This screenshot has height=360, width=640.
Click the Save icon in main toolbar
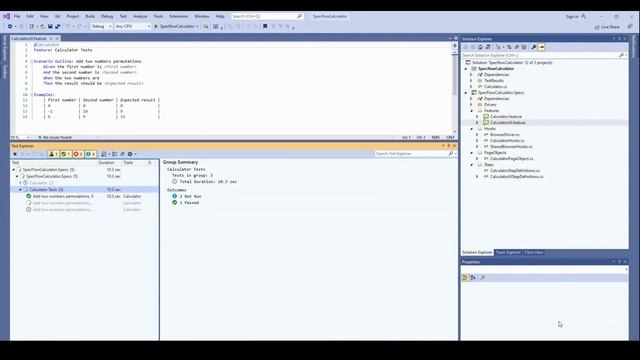(50, 27)
